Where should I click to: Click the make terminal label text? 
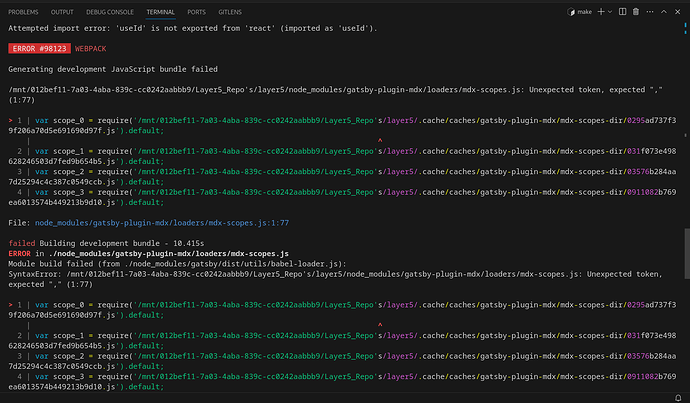(584, 12)
